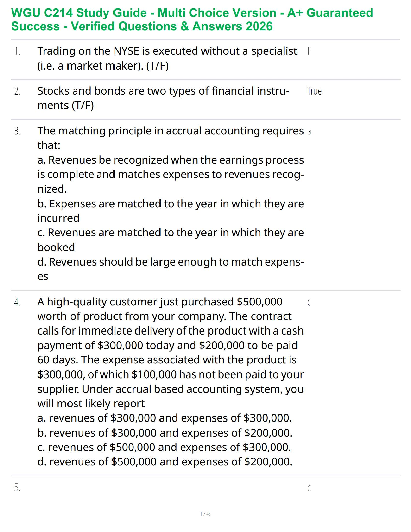The height and width of the screenshot is (532, 411).
Task: Click the stocks and bonds question text
Action: 163,98
